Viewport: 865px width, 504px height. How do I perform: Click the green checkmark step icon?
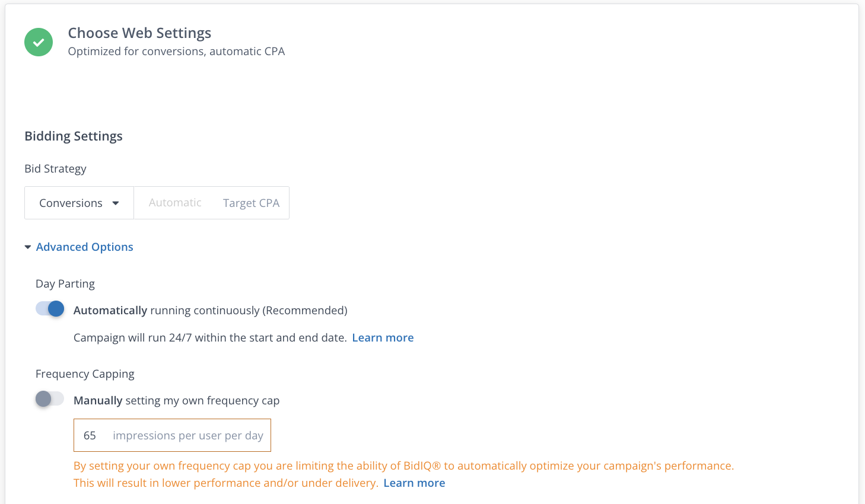(39, 42)
